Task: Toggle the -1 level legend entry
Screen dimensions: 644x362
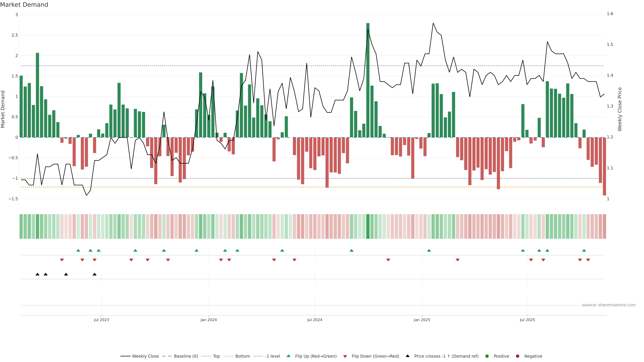Action: click(272, 356)
